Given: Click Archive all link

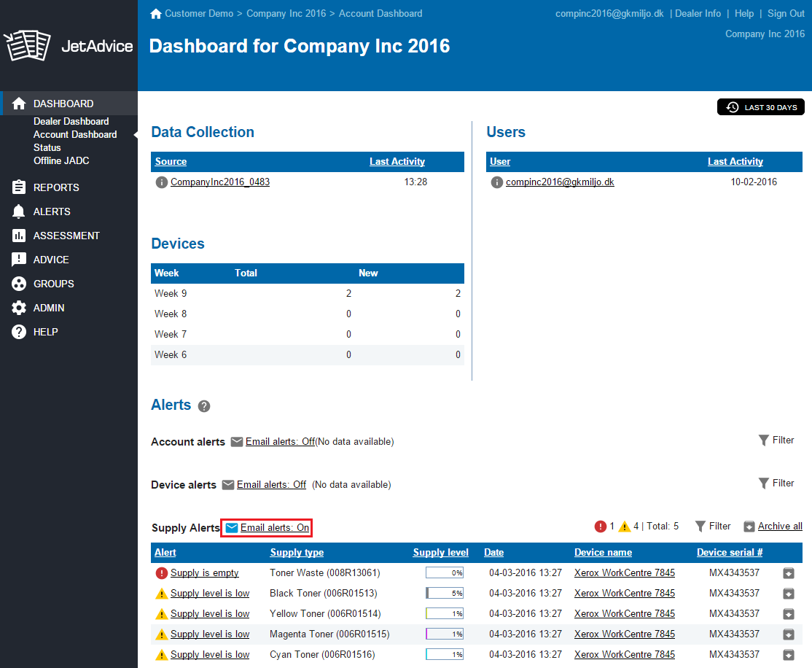Looking at the screenshot, I should 780,527.
